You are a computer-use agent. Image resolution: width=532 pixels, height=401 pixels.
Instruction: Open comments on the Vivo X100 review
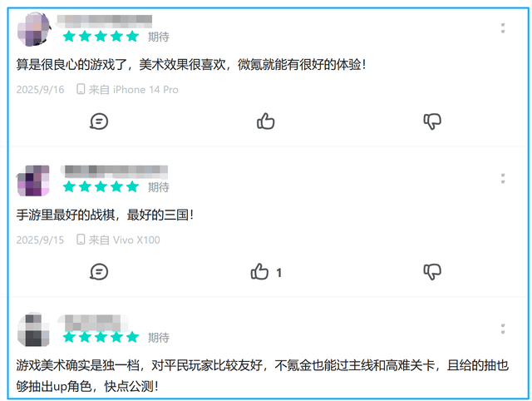99,272
